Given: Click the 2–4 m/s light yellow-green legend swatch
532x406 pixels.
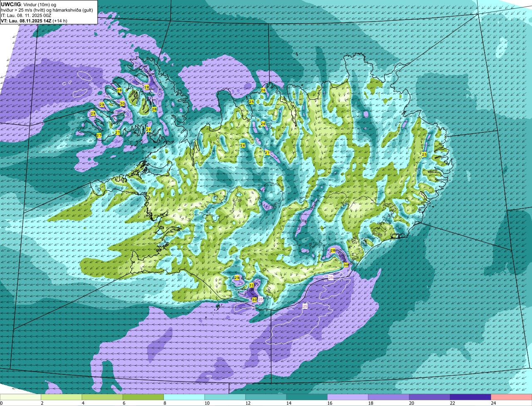Looking at the screenshot, I should 62,397.
